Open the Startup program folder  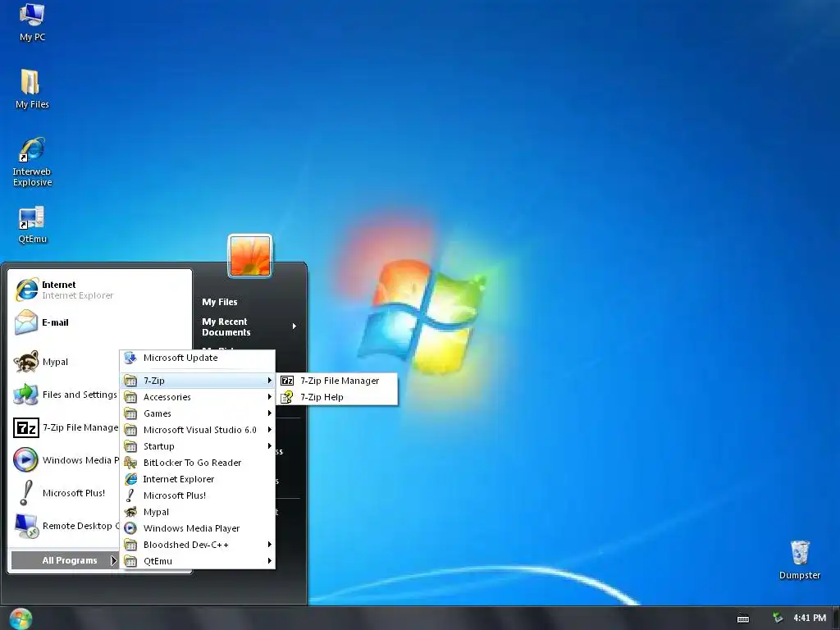197,446
